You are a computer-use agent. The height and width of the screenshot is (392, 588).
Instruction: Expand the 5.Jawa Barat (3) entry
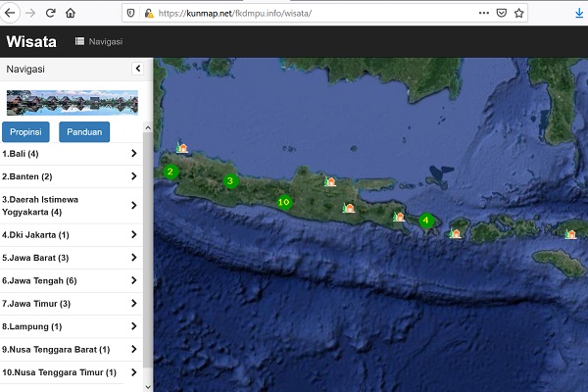(71, 258)
